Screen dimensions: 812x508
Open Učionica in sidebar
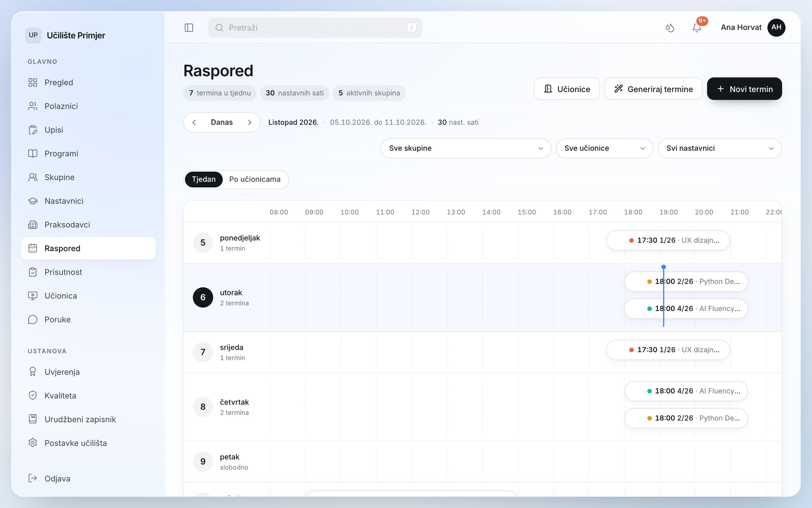coord(88,296)
